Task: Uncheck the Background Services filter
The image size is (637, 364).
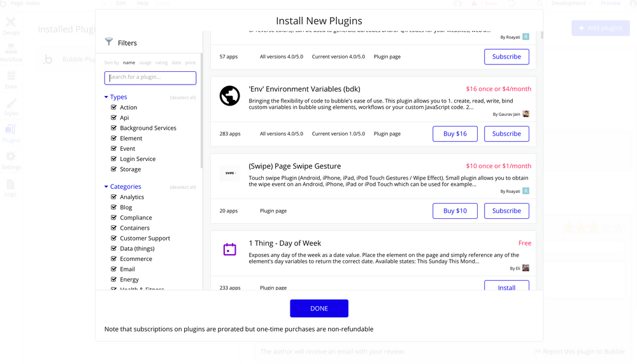Action: point(114,128)
